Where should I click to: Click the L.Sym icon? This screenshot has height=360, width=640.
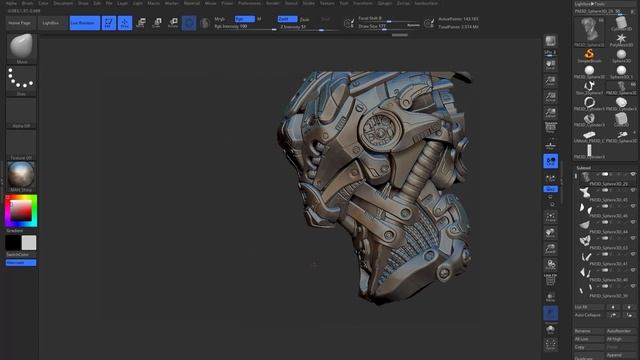550,178
